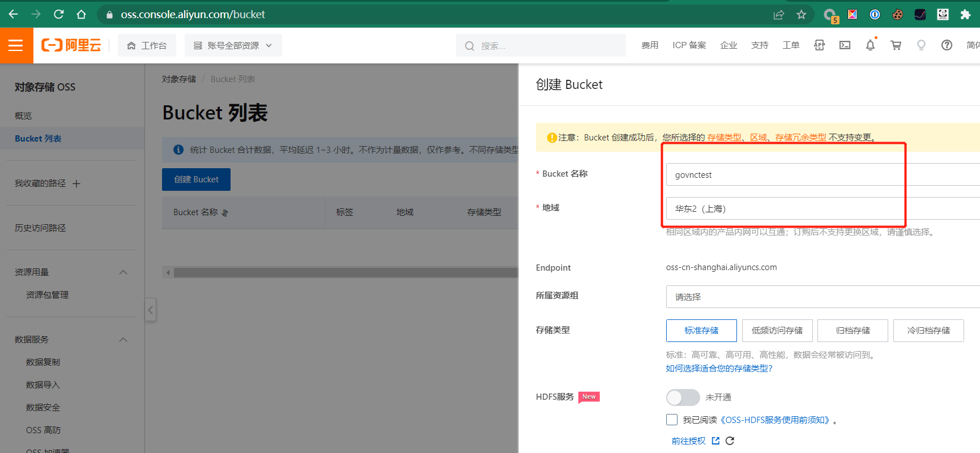
Task: Share this page via the share icon
Action: (779, 15)
